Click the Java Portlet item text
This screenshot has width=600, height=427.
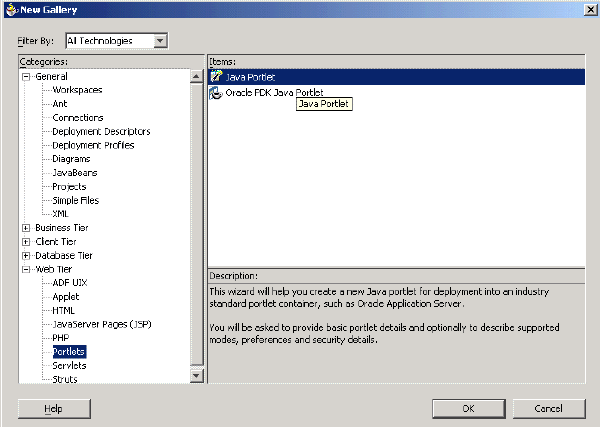pos(250,77)
